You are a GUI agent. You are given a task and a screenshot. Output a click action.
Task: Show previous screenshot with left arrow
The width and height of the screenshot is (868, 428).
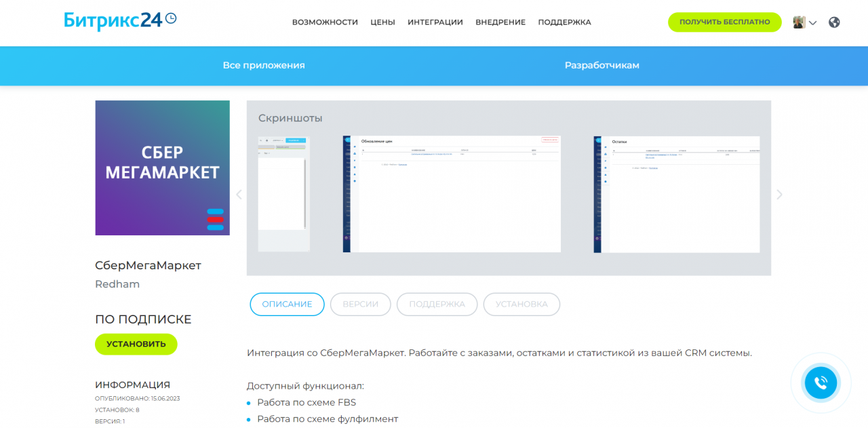[x=239, y=195]
